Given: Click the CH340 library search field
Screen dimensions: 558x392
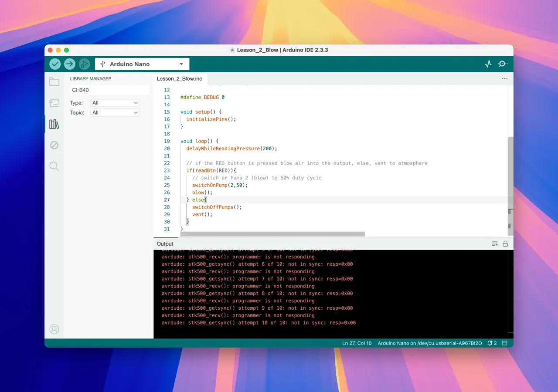Looking at the screenshot, I should pos(109,90).
